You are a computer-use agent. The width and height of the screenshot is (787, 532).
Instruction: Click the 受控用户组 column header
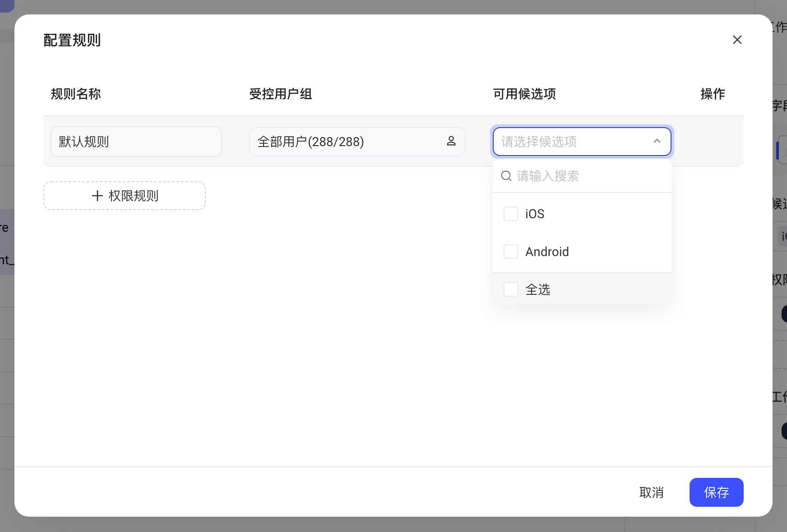tap(281, 94)
